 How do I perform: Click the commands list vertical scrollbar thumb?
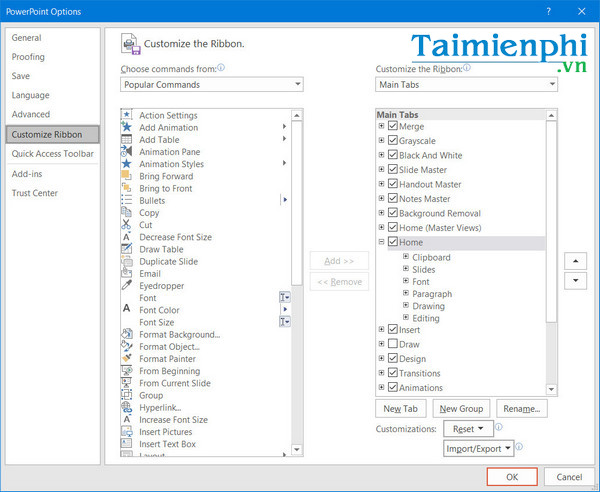pos(297,203)
